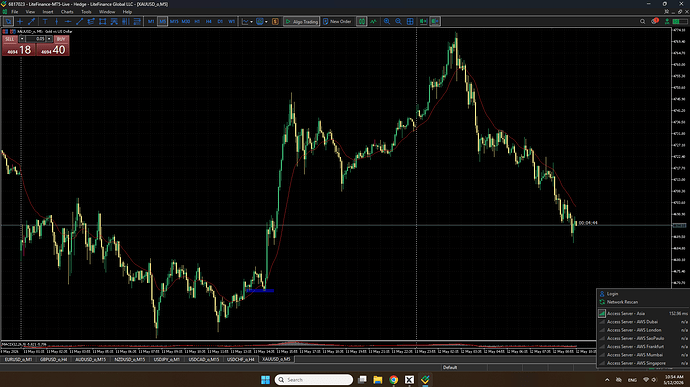Switch chart to W1 timeframe
This screenshot has width=690, height=387.
pos(231,21)
